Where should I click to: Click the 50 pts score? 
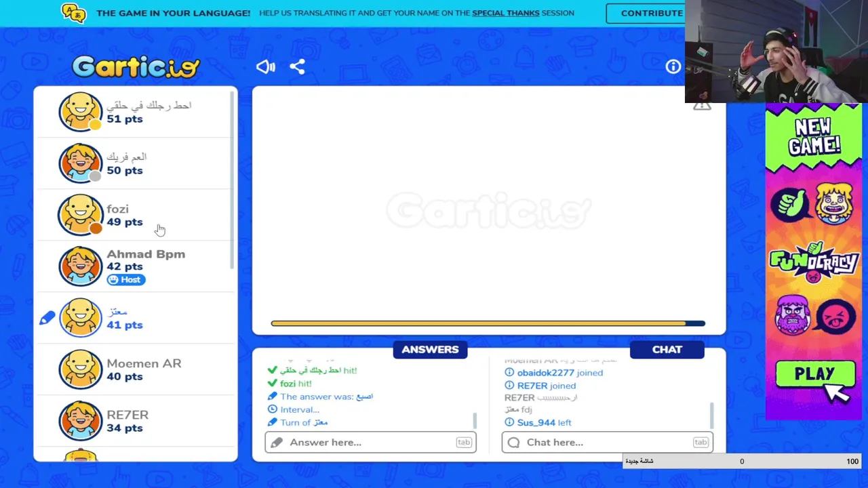coord(125,170)
